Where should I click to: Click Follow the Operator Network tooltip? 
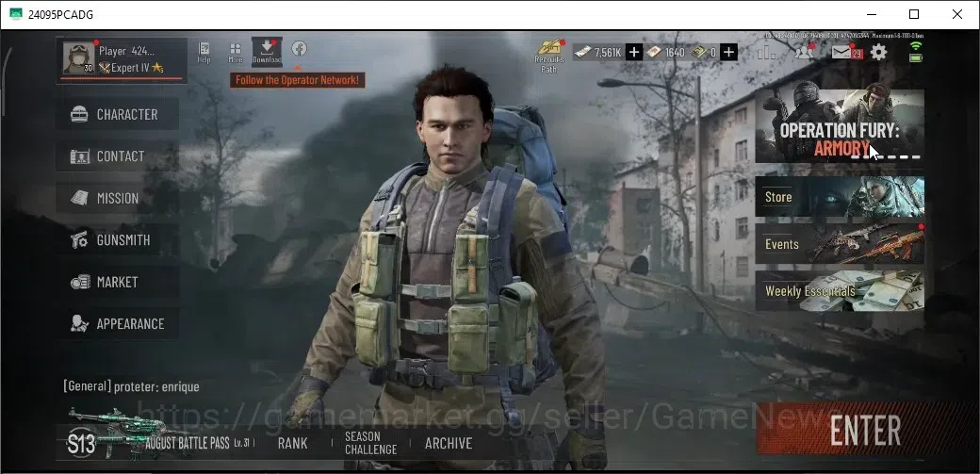298,80
